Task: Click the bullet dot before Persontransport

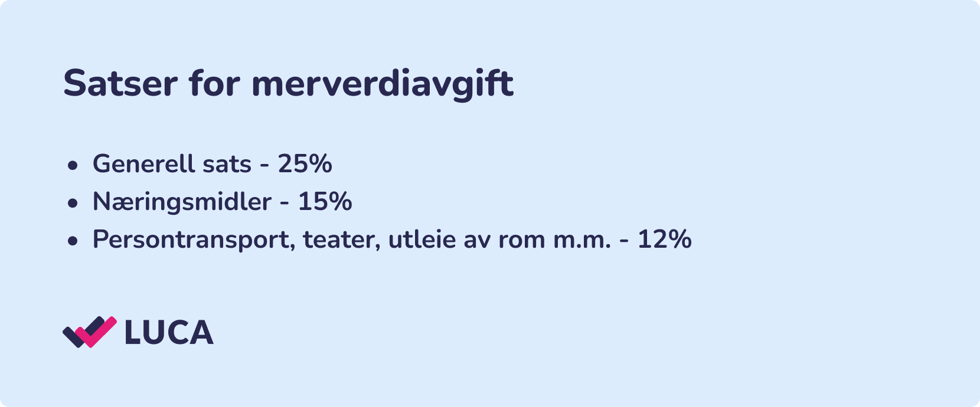Action: click(73, 241)
